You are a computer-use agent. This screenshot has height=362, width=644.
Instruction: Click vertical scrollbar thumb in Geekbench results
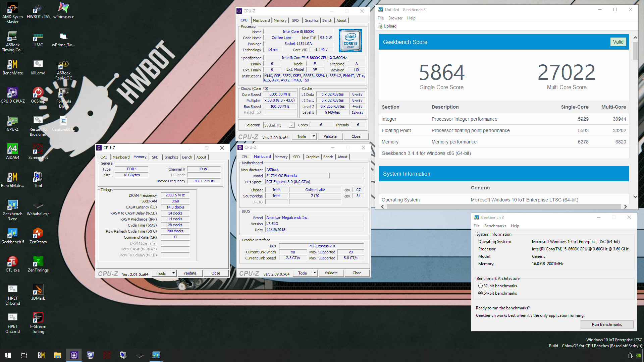tap(635, 51)
